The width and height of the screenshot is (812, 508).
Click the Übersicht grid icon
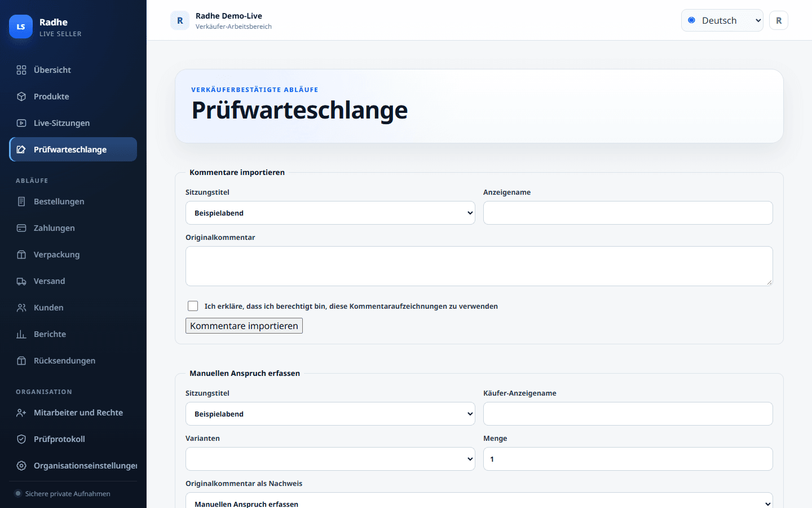[21, 70]
